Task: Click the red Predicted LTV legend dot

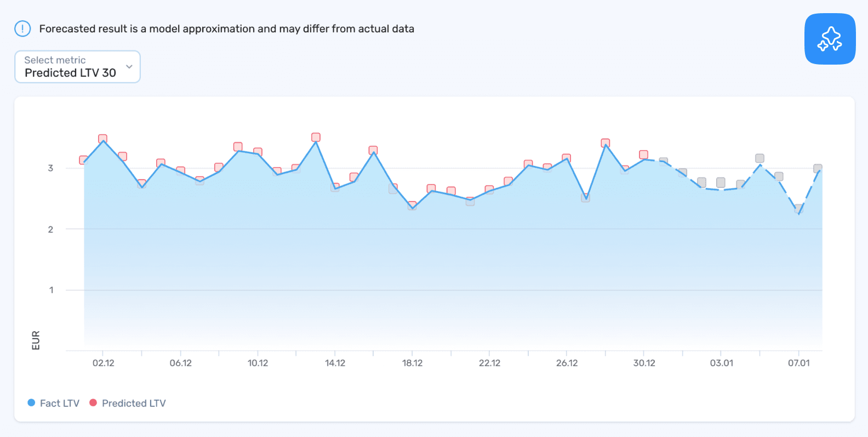Action: click(93, 403)
